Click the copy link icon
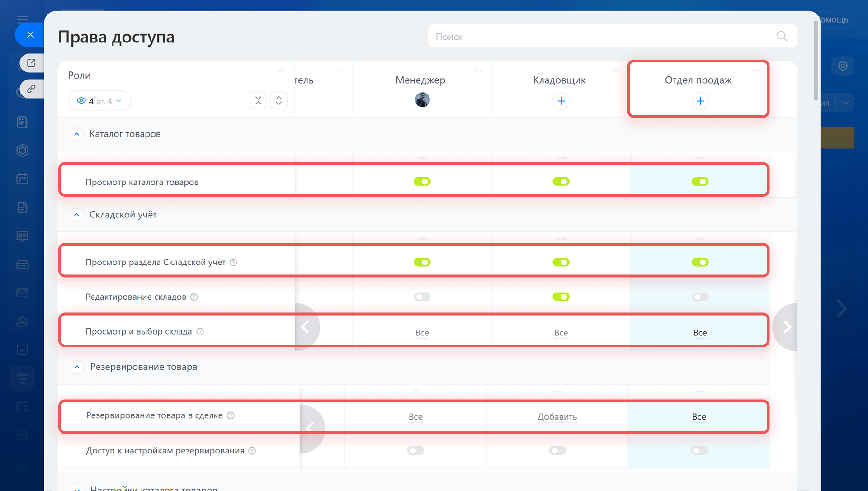868x491 pixels. click(31, 89)
